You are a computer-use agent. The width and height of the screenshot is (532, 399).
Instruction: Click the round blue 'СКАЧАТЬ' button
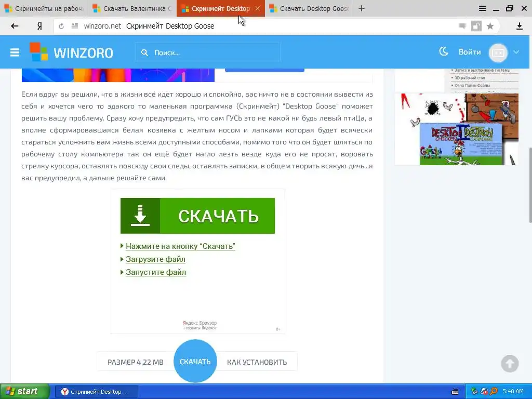point(195,361)
